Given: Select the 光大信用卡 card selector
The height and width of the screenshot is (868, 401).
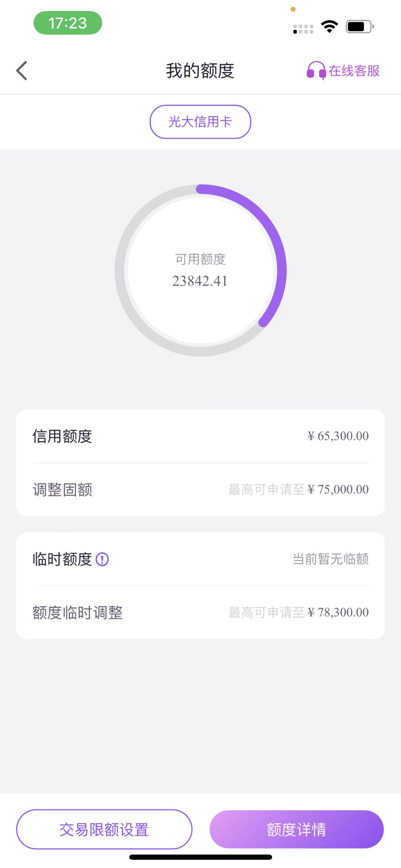Looking at the screenshot, I should point(200,122).
